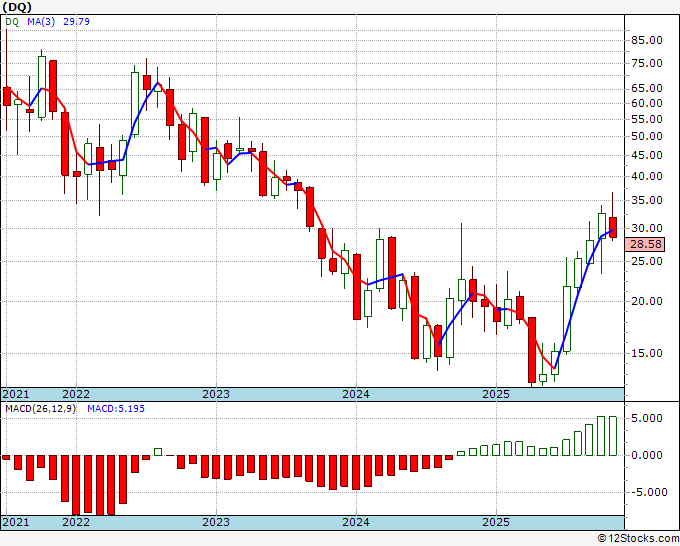The width and height of the screenshot is (680, 546).
Task: Click the 55.00 price axis label
Action: tap(647, 119)
